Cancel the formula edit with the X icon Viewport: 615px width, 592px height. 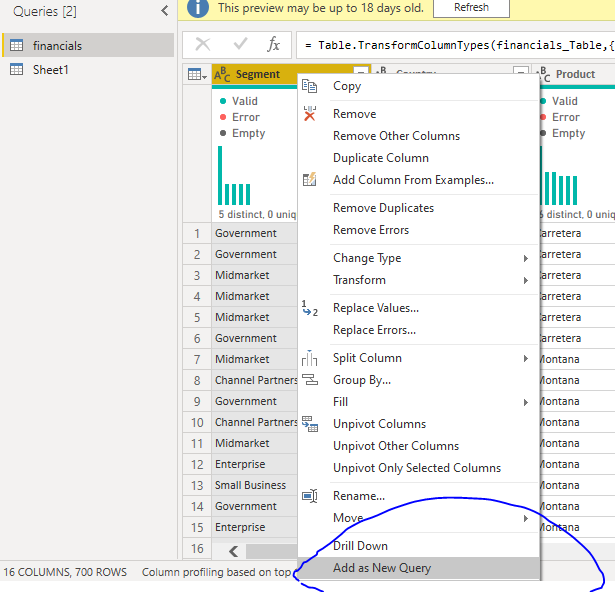pyautogui.click(x=203, y=45)
